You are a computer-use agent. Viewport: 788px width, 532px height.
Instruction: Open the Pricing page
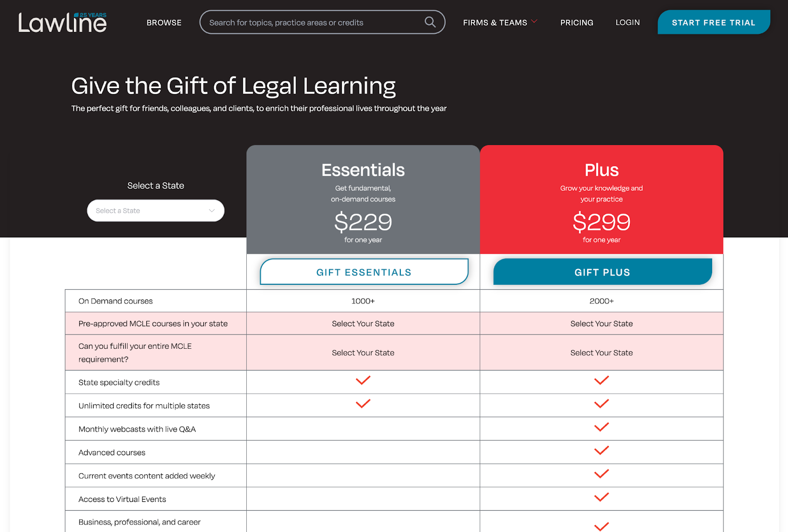tap(576, 22)
